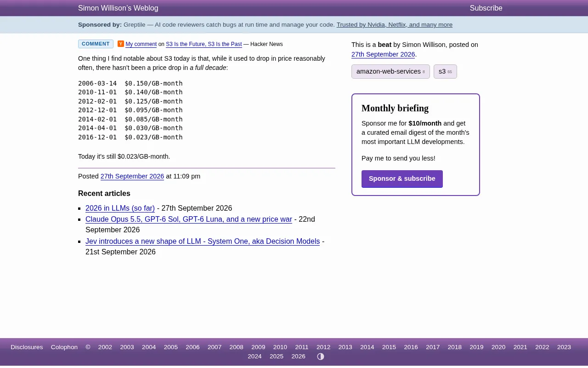The image size is (588, 368).
Task: Click the 2012-12-01 $0.095/GB-month price row
Action: pos(130,110)
